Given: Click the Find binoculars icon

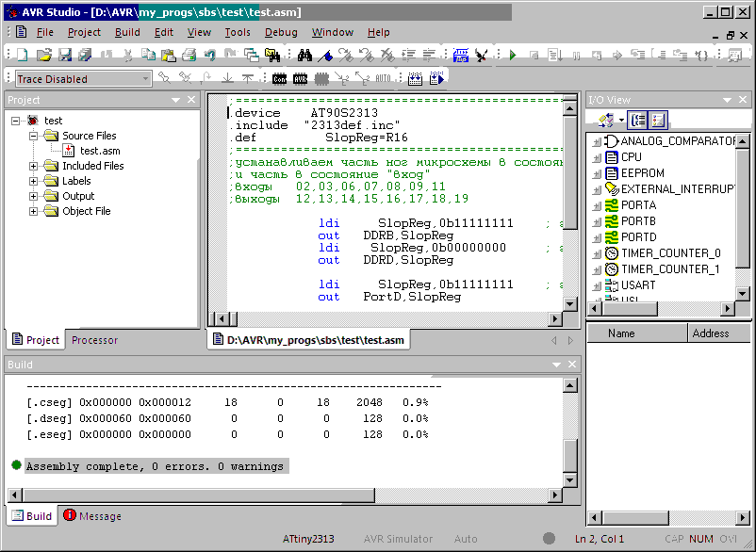Looking at the screenshot, I should pos(304,55).
